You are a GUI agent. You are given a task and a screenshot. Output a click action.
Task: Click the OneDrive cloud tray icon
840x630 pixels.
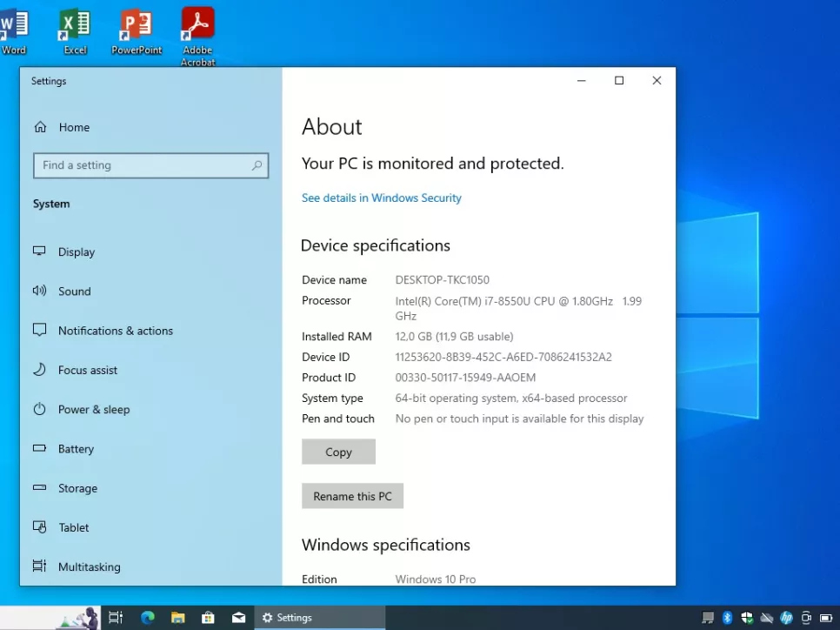pyautogui.click(x=767, y=618)
